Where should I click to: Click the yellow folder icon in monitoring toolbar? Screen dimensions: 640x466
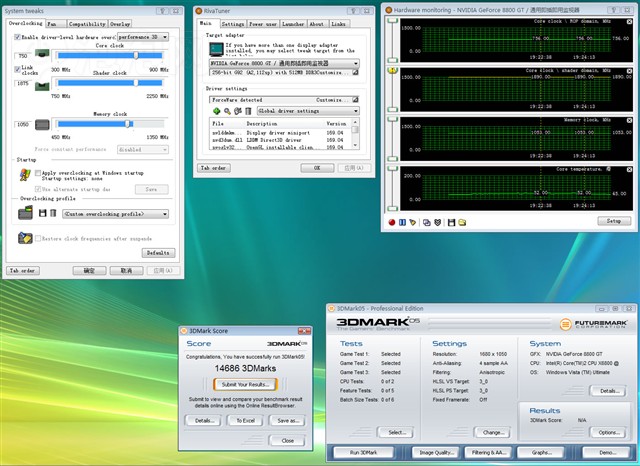(x=462, y=222)
